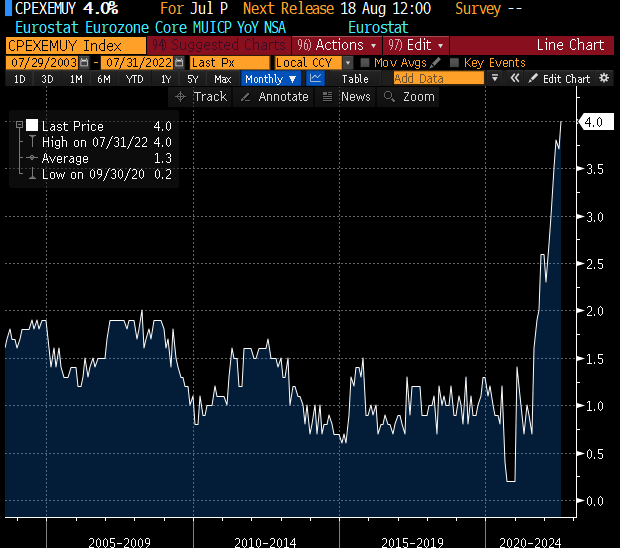This screenshot has width=620, height=548.
Task: Click the 2015-2019 axis label
Action: [412, 542]
